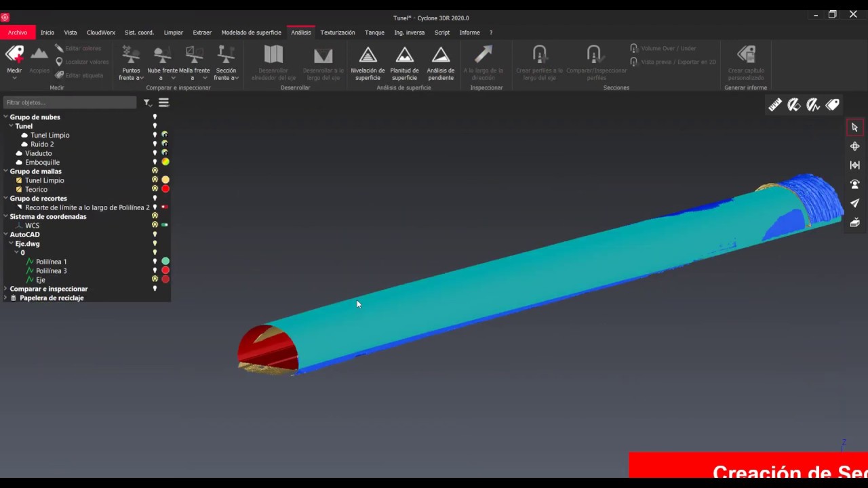Toggle visibility bulb of Eje polyline
Image resolution: width=868 pixels, height=488 pixels.
point(155,279)
